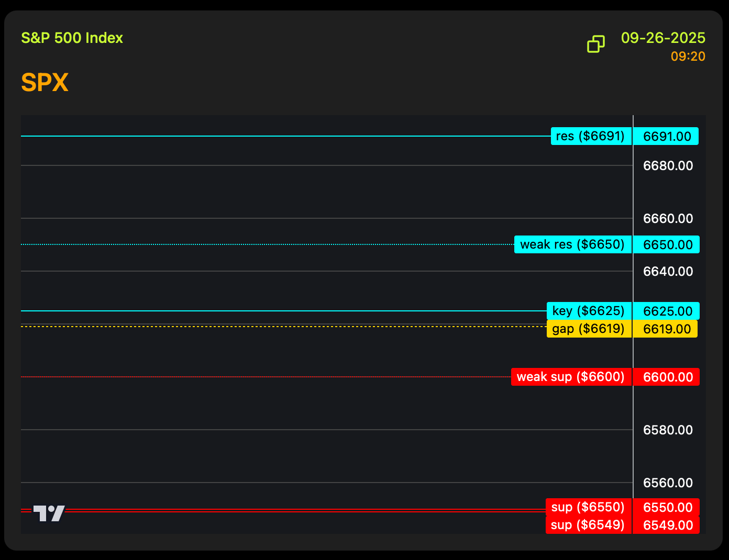
Task: Click the 6625.00 price axis tag
Action: [x=667, y=311]
